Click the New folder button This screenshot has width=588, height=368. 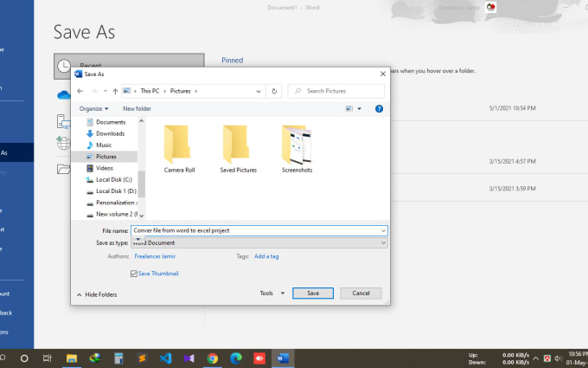[x=137, y=109]
